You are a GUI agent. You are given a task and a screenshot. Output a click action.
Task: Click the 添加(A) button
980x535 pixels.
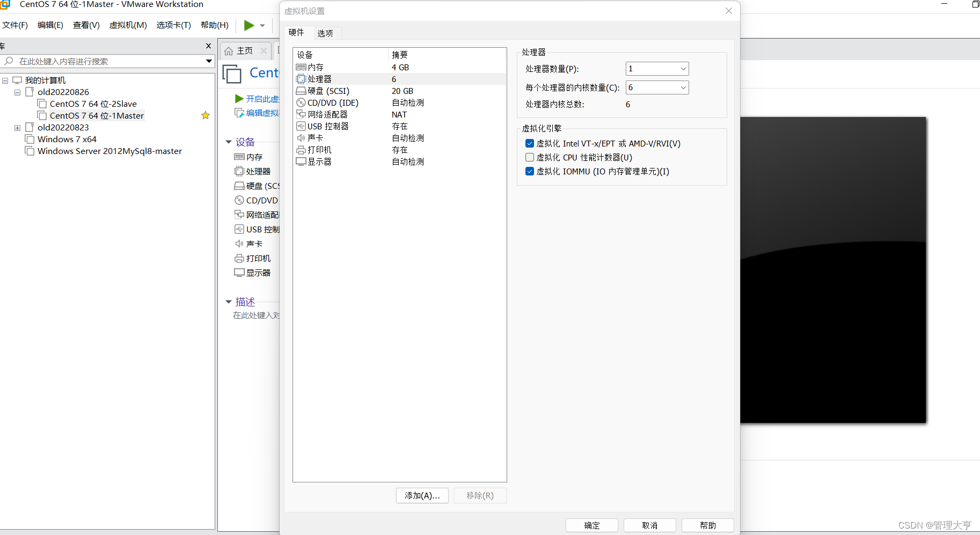tap(422, 495)
